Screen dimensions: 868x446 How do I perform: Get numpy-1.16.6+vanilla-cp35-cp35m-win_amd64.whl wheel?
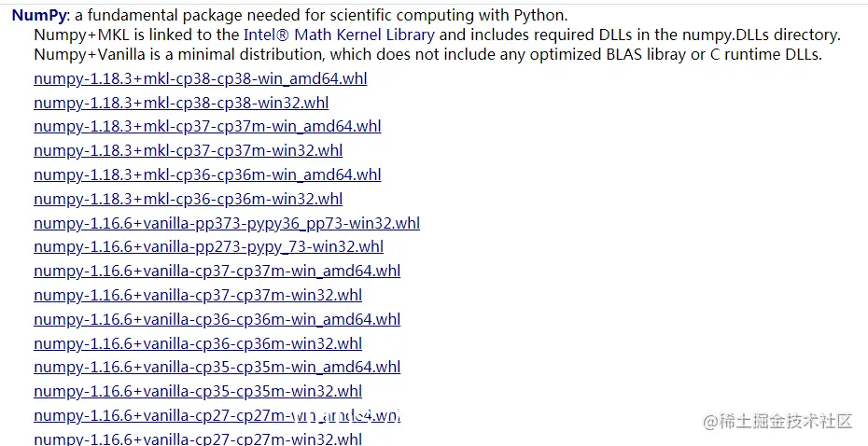pos(217,367)
